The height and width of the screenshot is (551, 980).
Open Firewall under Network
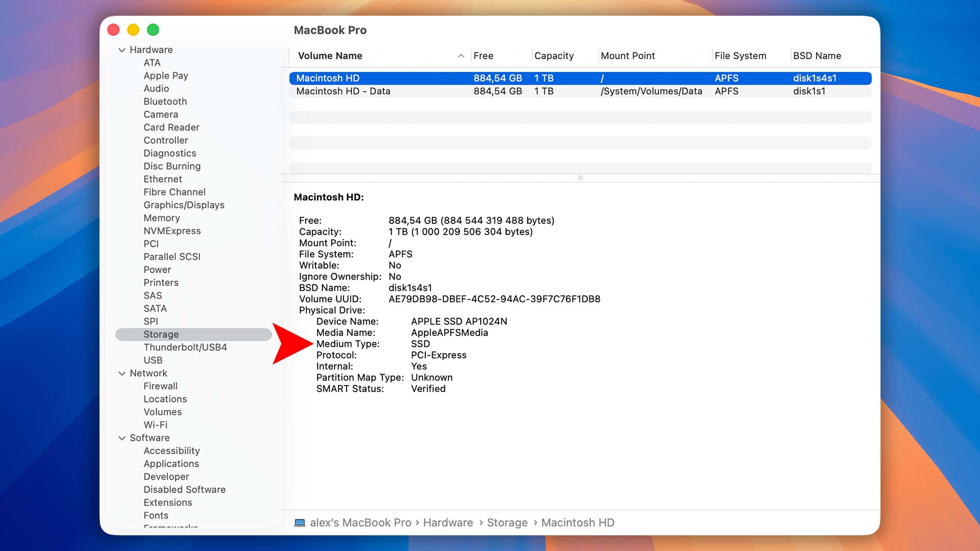click(x=160, y=386)
